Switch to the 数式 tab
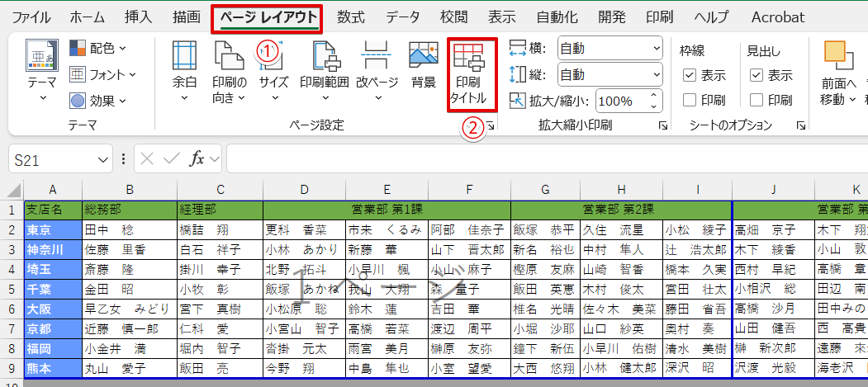Viewport: 868px width, 387px height. 351,17
